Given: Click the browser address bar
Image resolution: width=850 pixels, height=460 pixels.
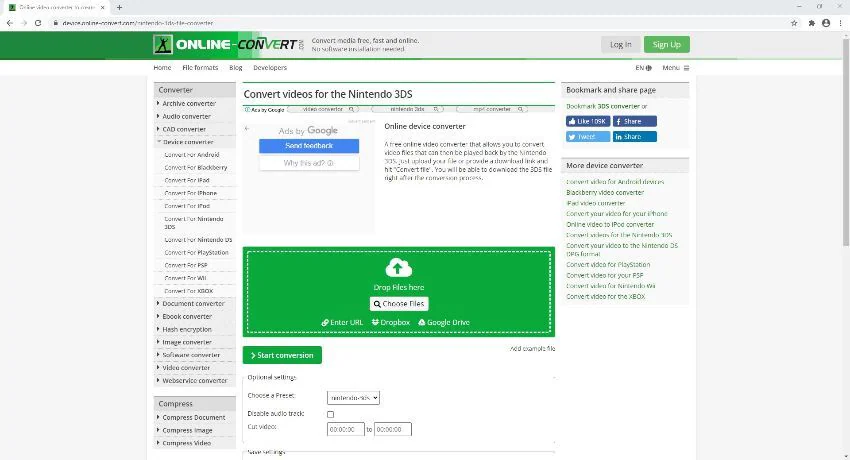Looking at the screenshot, I should (417, 23).
